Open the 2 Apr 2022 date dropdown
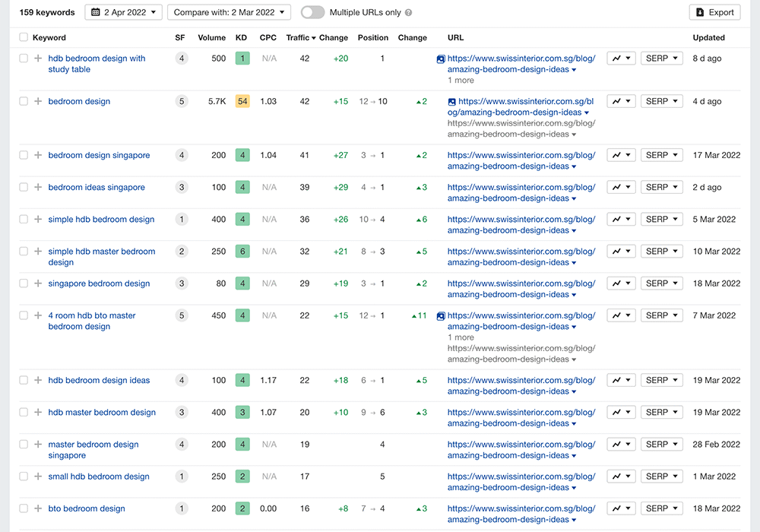 point(123,12)
